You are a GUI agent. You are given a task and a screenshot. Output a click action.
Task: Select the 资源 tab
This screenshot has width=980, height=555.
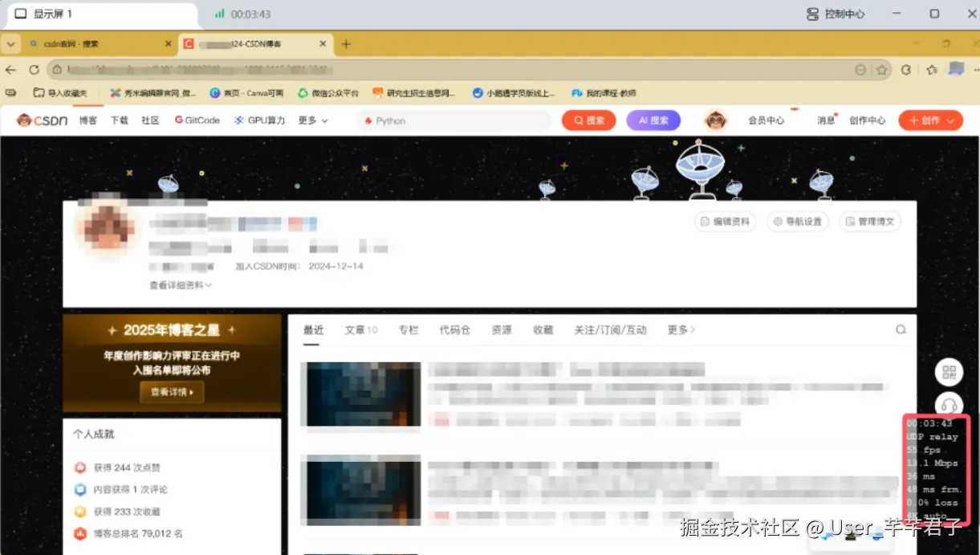pos(502,329)
